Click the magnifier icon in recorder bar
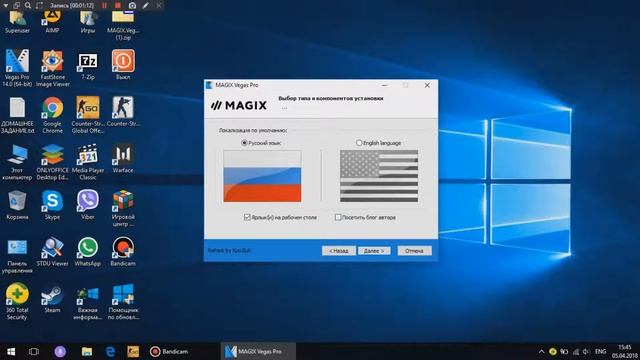The height and width of the screenshot is (360, 640). pos(28,5)
